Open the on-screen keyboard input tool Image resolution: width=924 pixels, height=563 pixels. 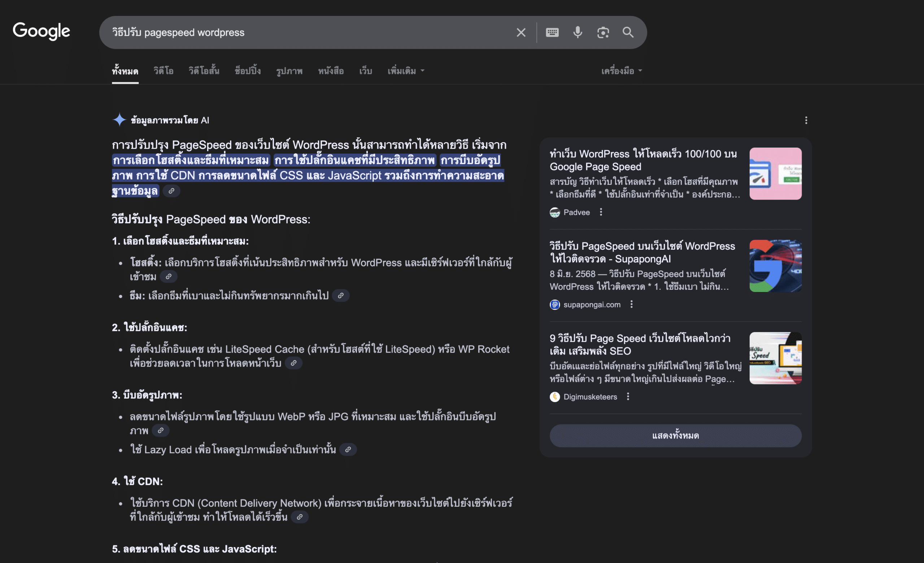pos(552,32)
